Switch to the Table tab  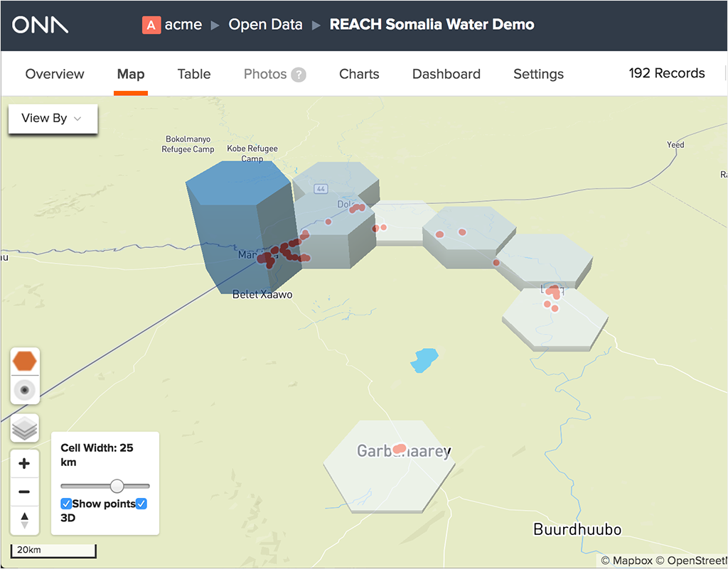coord(194,74)
